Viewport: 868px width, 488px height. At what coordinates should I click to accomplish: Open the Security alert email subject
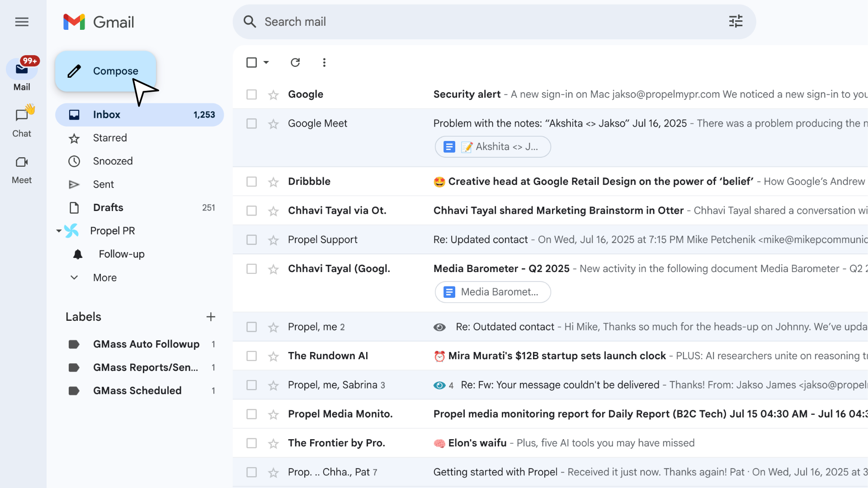(x=467, y=94)
